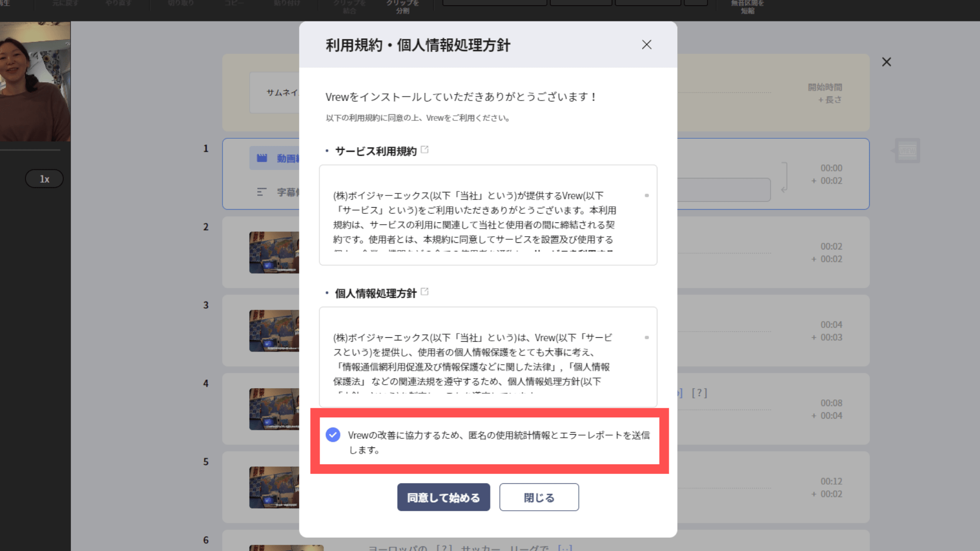Click the 無音区間を短縮 tool
This screenshot has width=980, height=551.
747,5
